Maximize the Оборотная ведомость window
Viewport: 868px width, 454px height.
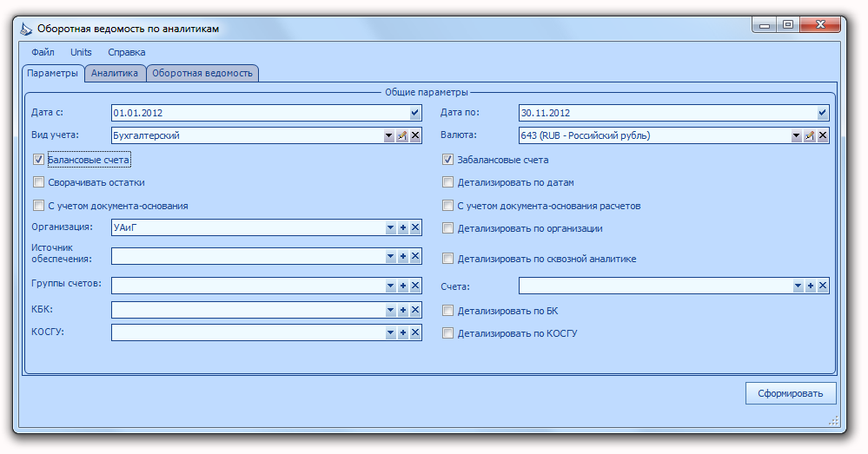(788, 25)
